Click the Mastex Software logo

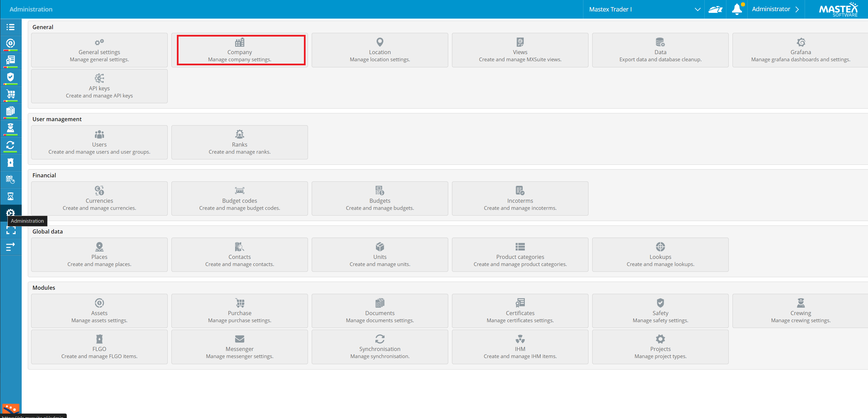838,9
